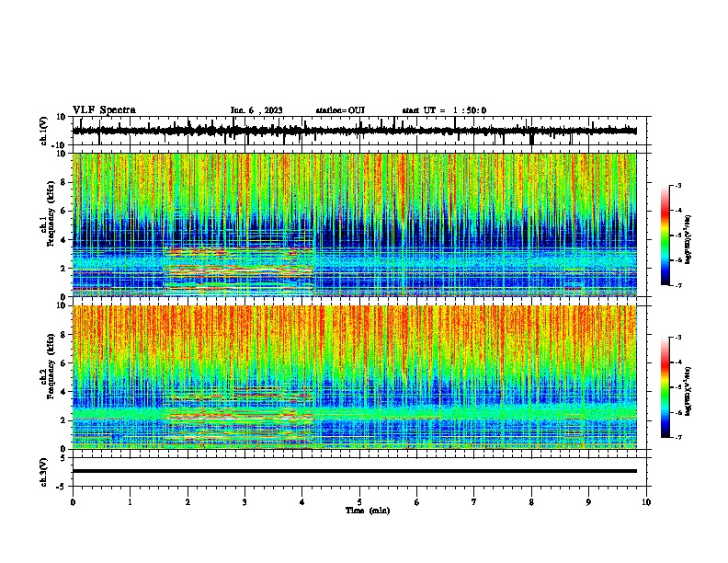Click the "8" kHz tick on ch.1 frequency axis
Viewport: 728px width, 563px height.
click(x=64, y=182)
